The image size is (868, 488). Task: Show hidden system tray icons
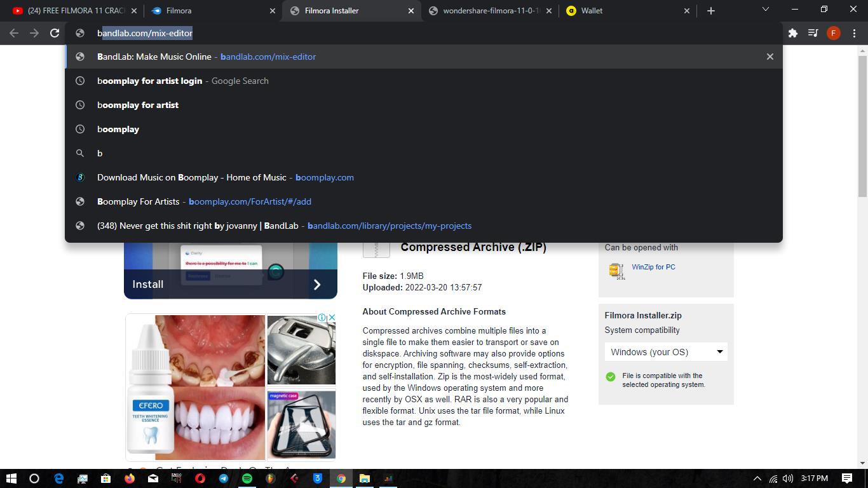click(x=757, y=478)
